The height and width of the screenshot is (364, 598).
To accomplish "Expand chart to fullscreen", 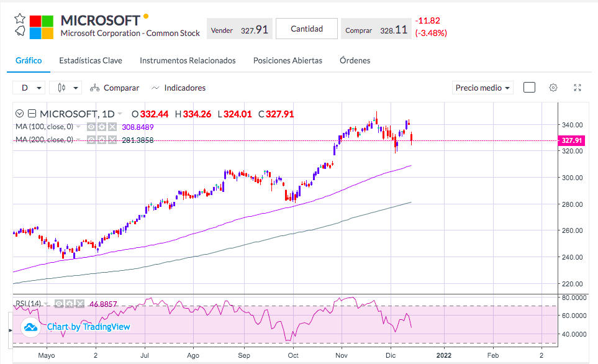I will pos(578,88).
